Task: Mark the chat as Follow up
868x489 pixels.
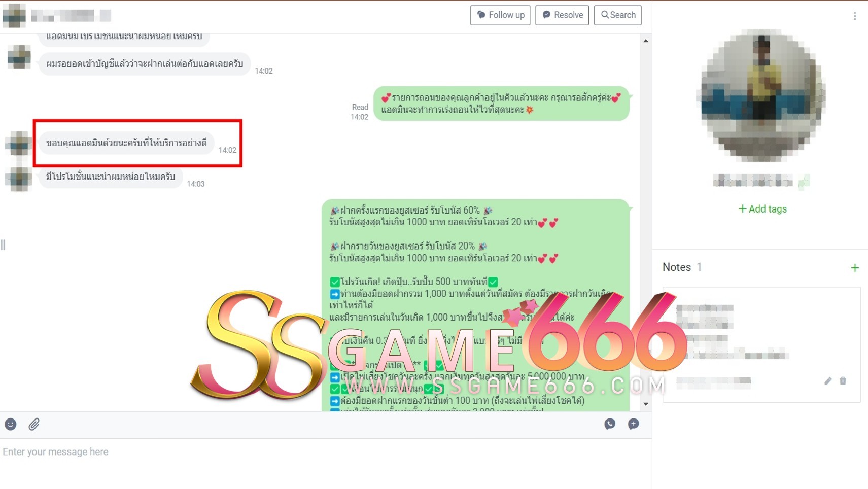Action: click(500, 15)
